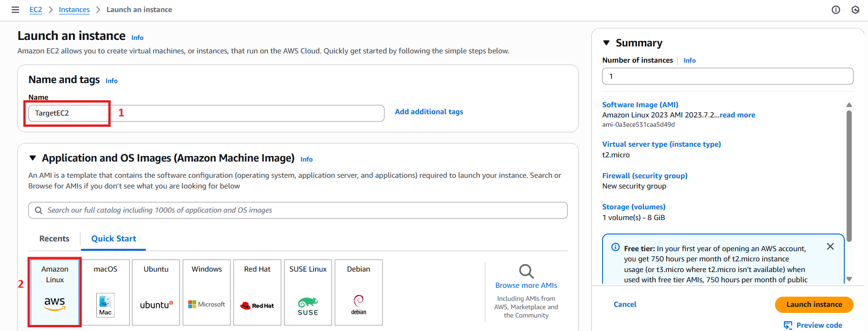Click the info icon in Free tier notice

(616, 247)
